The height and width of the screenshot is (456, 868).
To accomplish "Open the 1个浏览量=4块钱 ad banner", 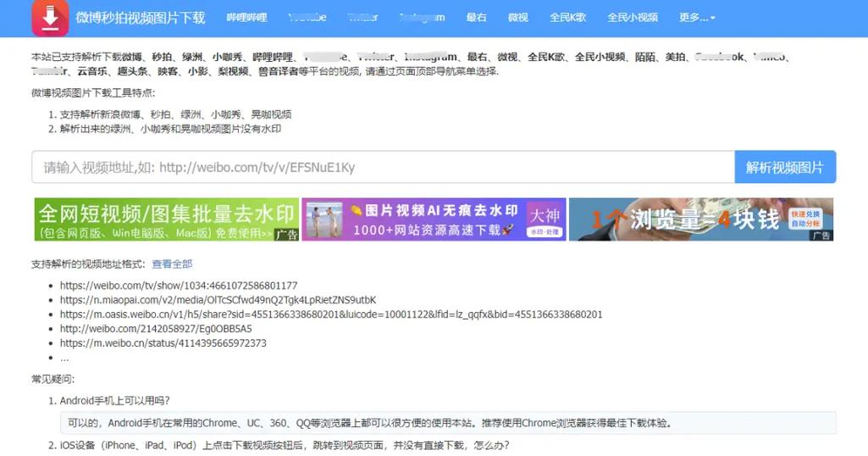I will coord(701,220).
